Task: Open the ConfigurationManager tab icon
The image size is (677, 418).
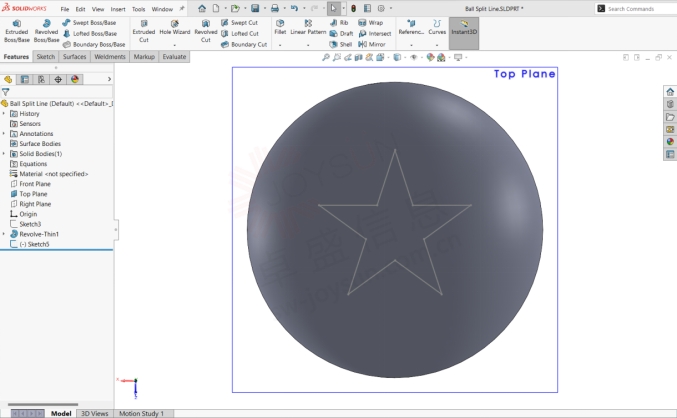Action: point(41,79)
